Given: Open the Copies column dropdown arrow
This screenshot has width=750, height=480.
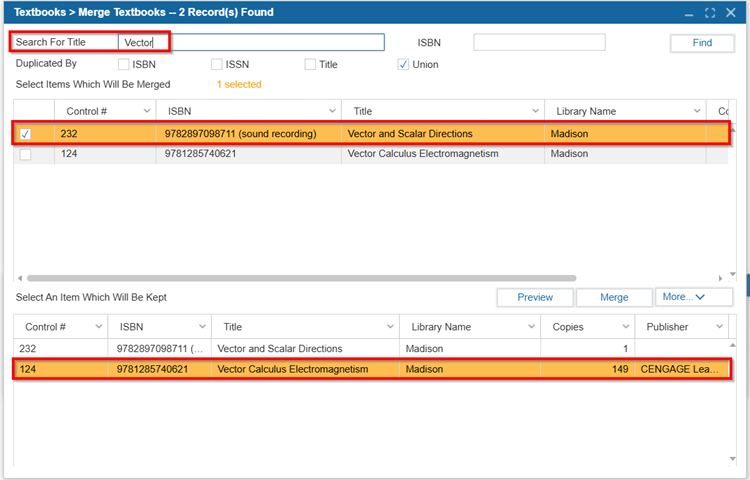Looking at the screenshot, I should click(x=625, y=327).
